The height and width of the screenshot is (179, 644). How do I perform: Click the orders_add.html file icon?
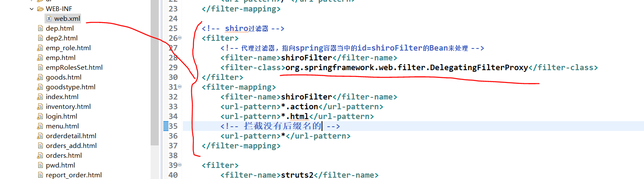click(40, 146)
